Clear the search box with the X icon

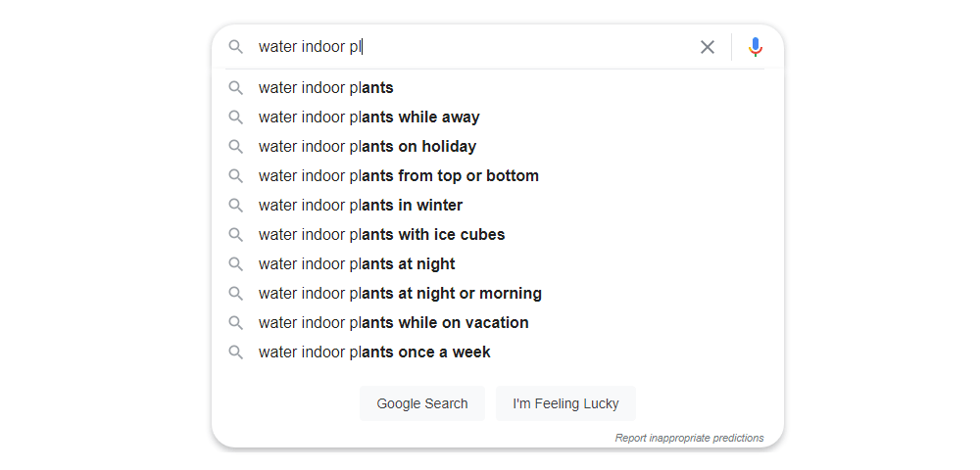tap(707, 47)
